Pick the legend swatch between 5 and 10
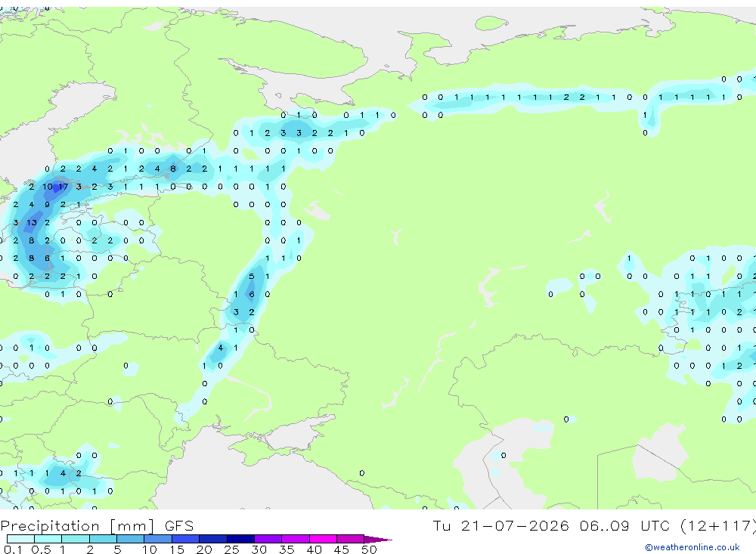 [130, 539]
